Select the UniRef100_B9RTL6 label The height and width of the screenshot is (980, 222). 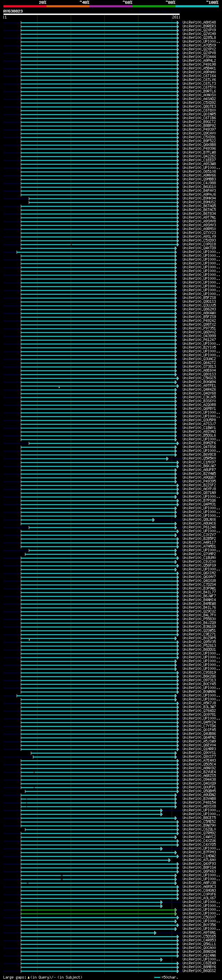coord(199,91)
